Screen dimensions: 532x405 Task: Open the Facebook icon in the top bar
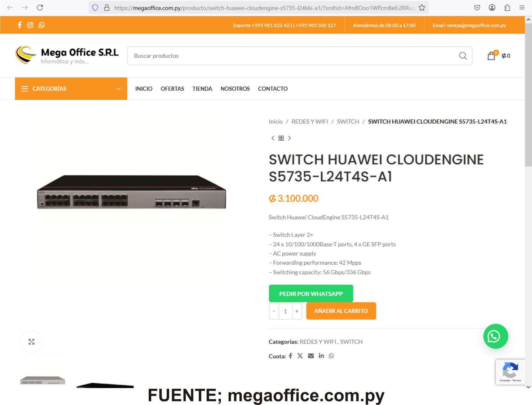pyautogui.click(x=19, y=25)
